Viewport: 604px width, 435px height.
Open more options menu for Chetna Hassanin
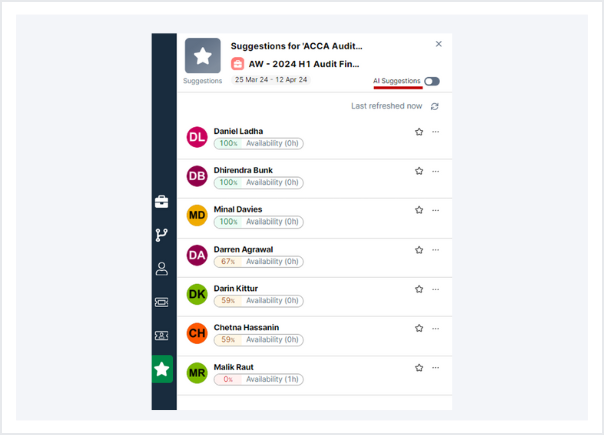click(436, 329)
